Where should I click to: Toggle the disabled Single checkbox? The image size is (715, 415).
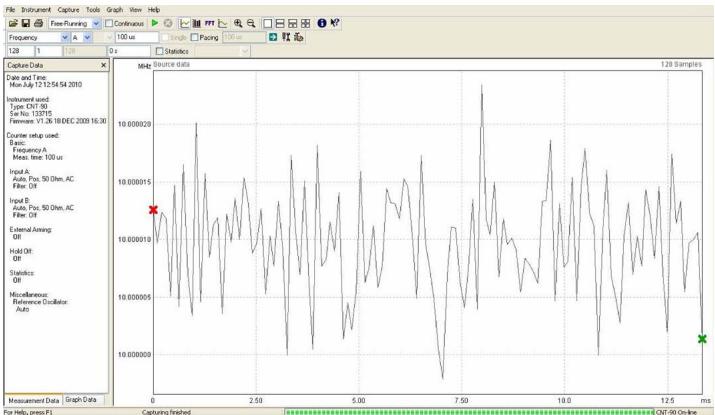click(x=166, y=37)
